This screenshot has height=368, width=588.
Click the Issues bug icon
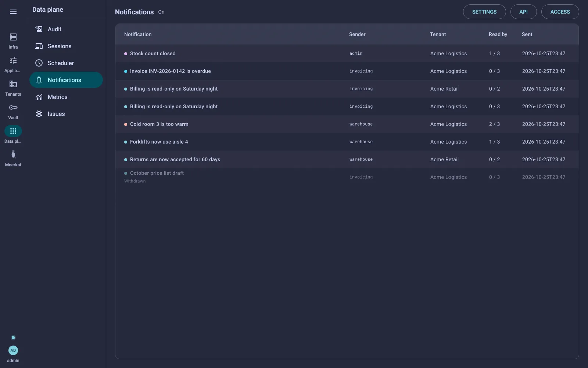tap(39, 114)
